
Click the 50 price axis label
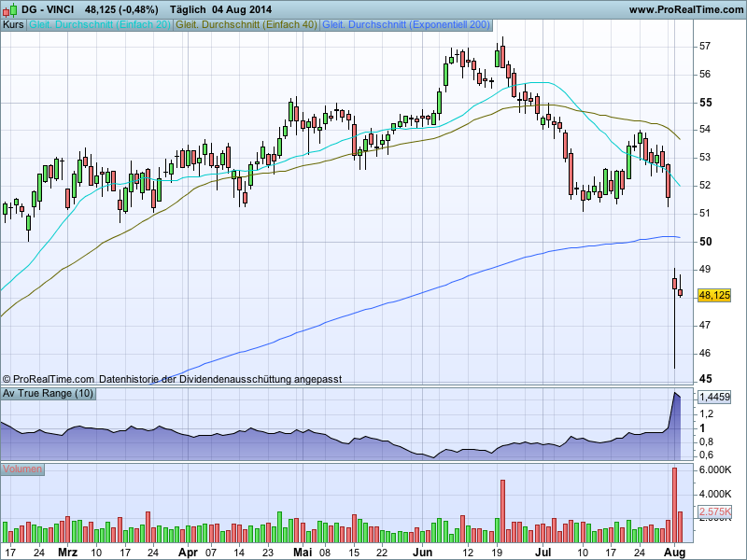[x=706, y=242]
